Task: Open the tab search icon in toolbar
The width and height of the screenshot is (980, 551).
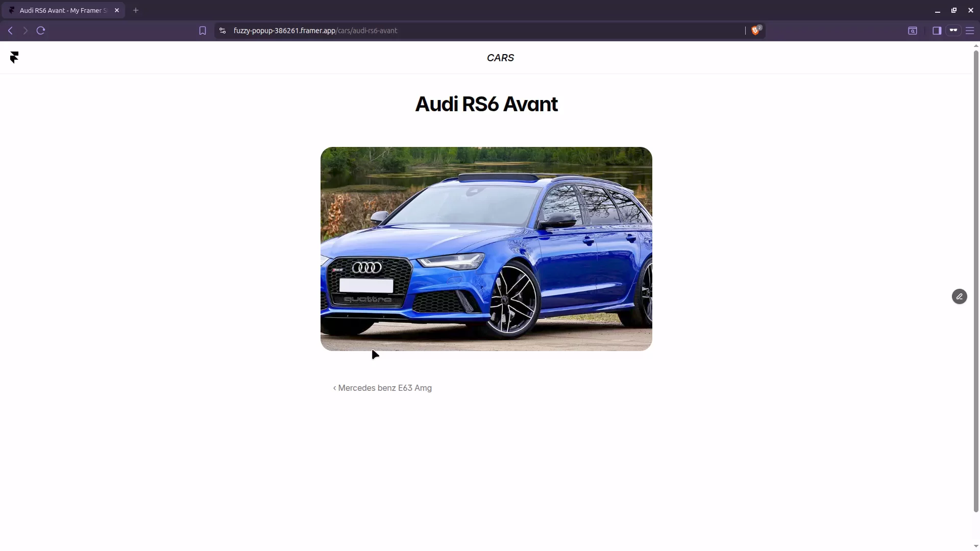Action: pos(913,31)
